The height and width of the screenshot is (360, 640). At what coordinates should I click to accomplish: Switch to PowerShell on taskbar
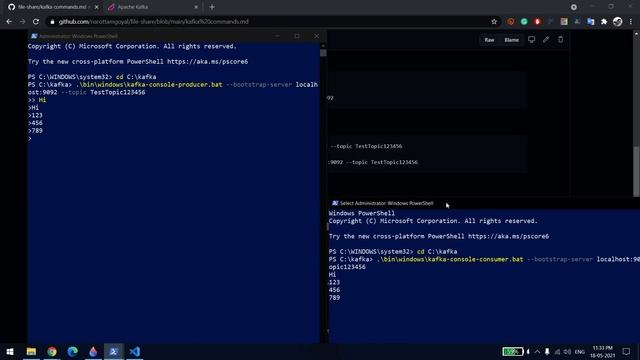[x=114, y=351]
